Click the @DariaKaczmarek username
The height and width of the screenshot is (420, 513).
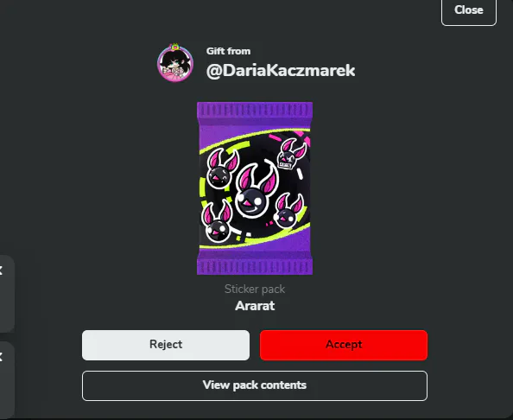281,70
